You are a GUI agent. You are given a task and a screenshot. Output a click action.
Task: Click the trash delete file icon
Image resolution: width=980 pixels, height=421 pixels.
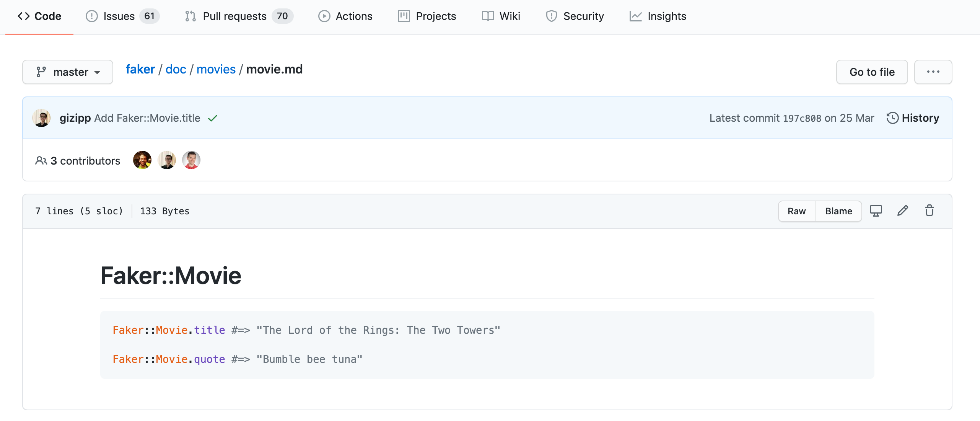pyautogui.click(x=930, y=211)
